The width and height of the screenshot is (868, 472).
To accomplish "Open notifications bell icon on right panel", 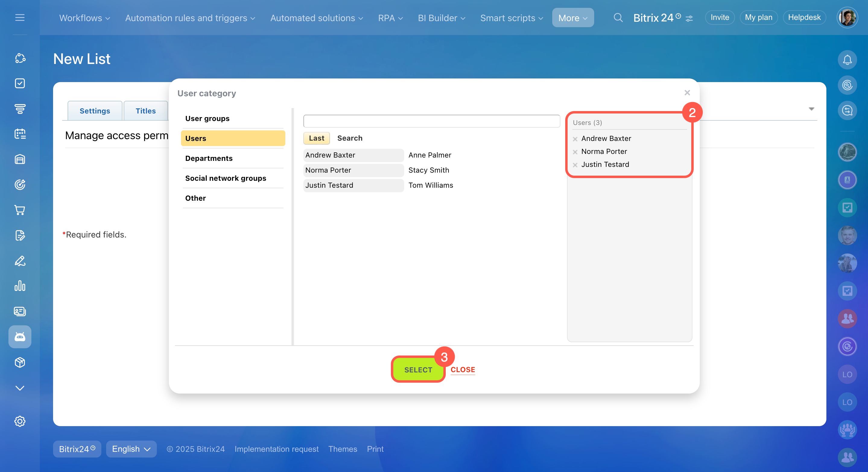I will [847, 60].
